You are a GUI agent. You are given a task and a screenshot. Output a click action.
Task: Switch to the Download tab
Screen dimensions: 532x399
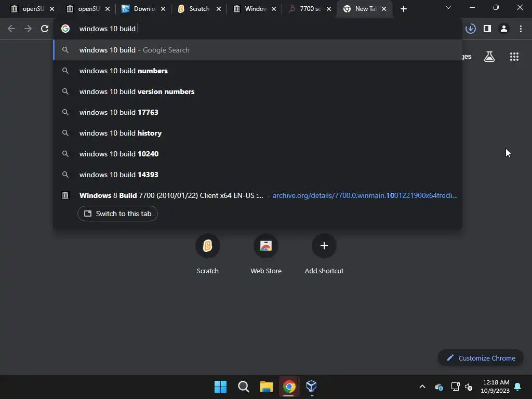tap(143, 9)
